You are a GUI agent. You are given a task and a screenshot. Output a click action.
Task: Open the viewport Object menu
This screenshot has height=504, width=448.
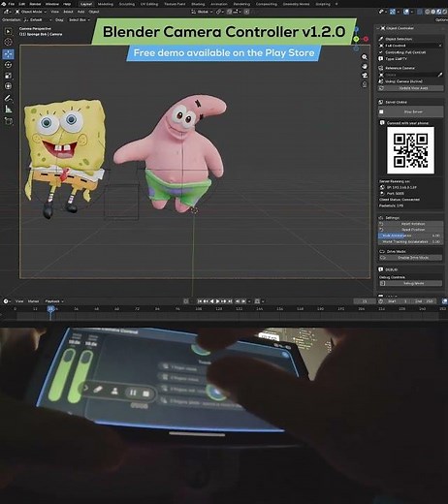pyautogui.click(x=94, y=12)
